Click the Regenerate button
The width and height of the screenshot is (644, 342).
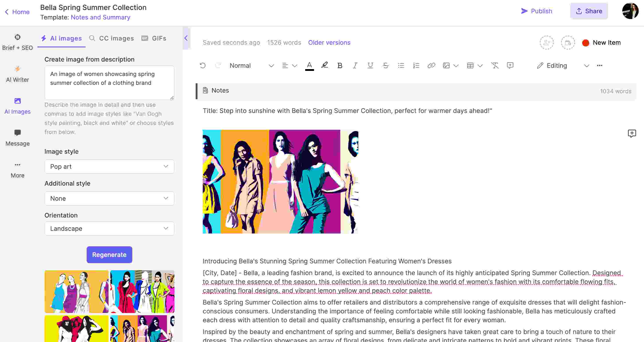tap(109, 255)
